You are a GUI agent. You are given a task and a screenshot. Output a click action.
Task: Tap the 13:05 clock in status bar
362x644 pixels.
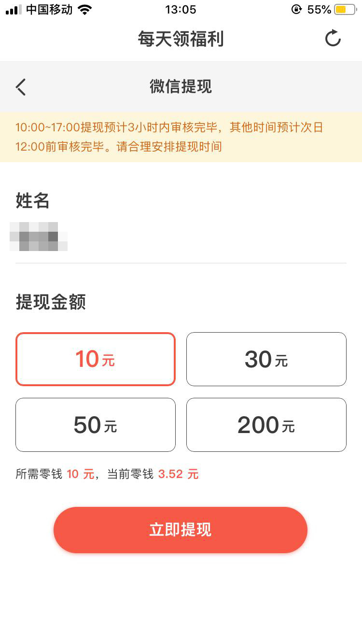pyautogui.click(x=181, y=10)
